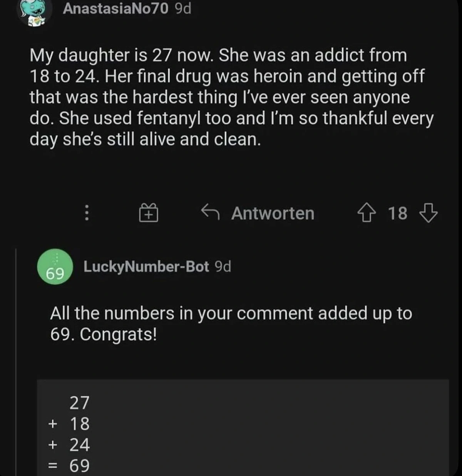
Task: Click the number 27 atop the calculation
Action: (x=79, y=403)
